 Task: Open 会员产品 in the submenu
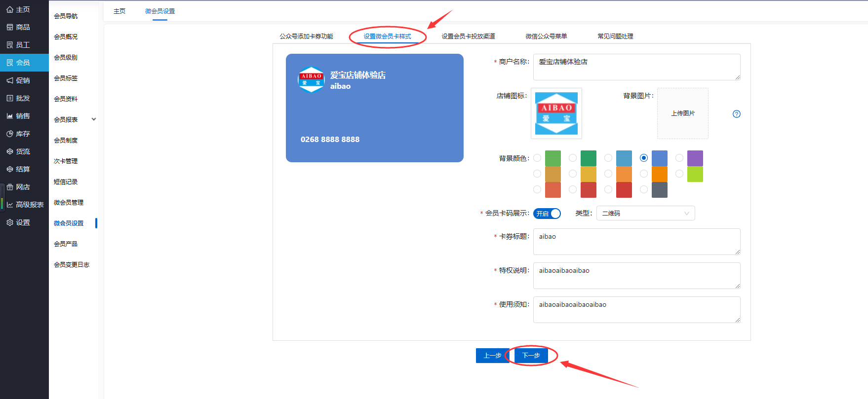pos(66,244)
